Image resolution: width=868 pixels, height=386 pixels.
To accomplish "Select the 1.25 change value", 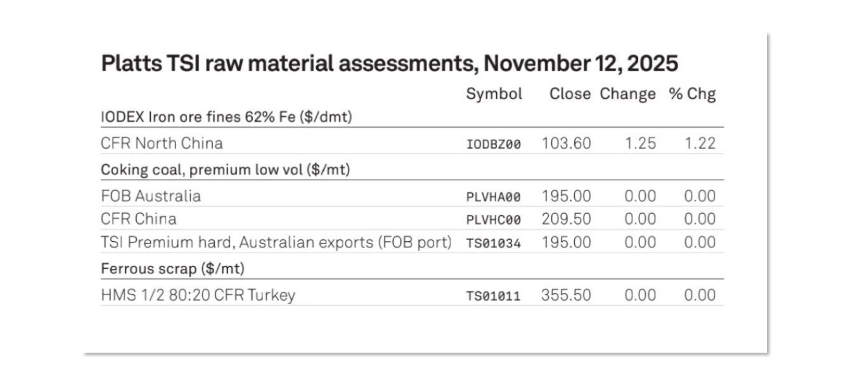I will point(640,143).
